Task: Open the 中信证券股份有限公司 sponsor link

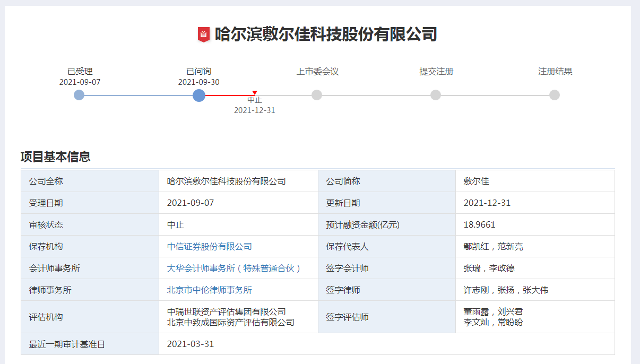Action: tap(209, 247)
